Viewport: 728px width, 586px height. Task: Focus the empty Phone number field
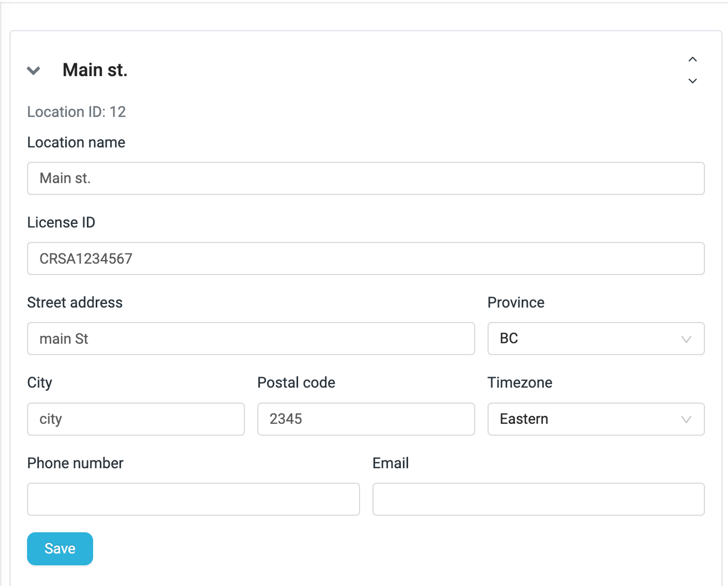point(193,499)
